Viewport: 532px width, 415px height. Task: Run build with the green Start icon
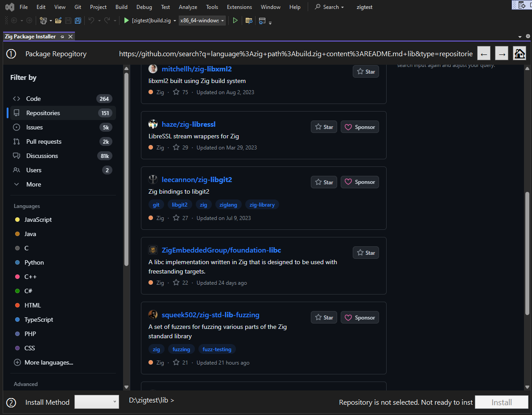[126, 20]
